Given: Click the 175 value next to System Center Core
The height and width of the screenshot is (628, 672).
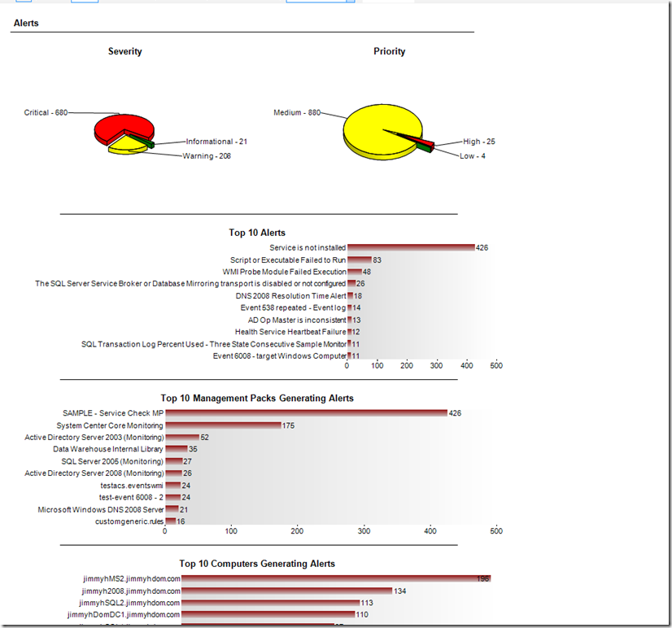Looking at the screenshot, I should (x=289, y=425).
